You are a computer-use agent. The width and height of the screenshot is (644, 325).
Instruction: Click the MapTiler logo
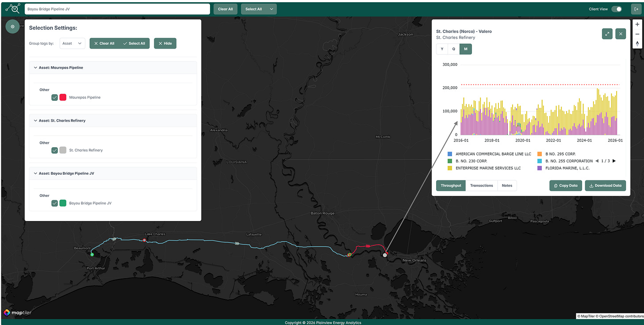click(18, 313)
